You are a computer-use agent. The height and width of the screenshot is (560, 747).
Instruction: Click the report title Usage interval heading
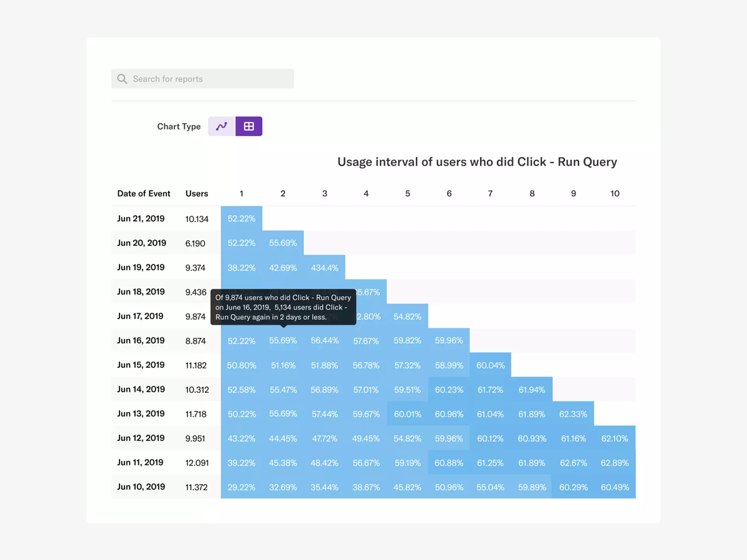pyautogui.click(x=477, y=162)
